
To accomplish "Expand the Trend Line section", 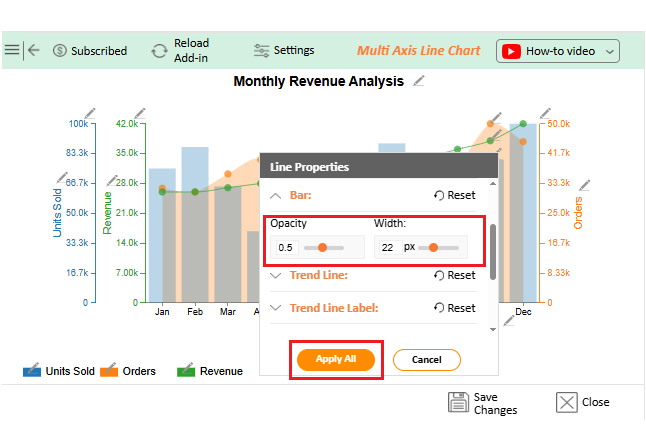I will (276, 275).
